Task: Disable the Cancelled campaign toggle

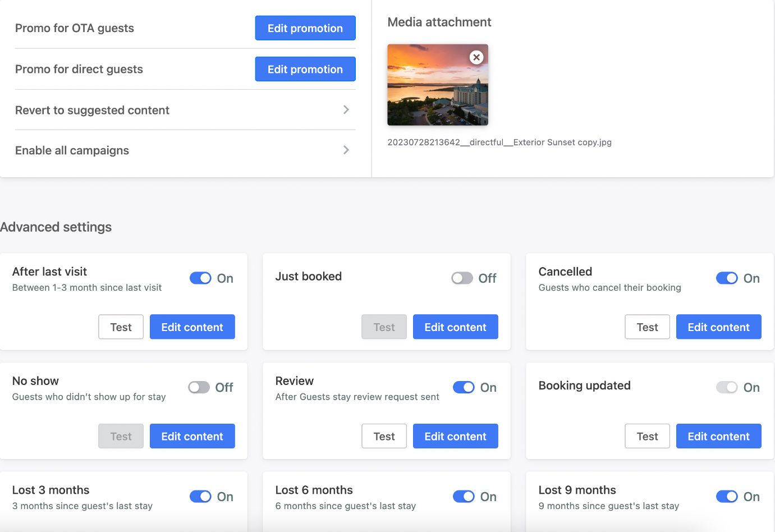Action: click(x=727, y=278)
